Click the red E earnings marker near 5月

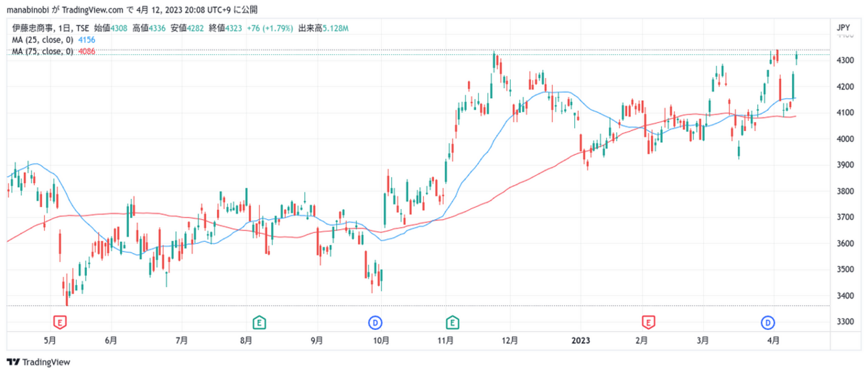coord(61,323)
